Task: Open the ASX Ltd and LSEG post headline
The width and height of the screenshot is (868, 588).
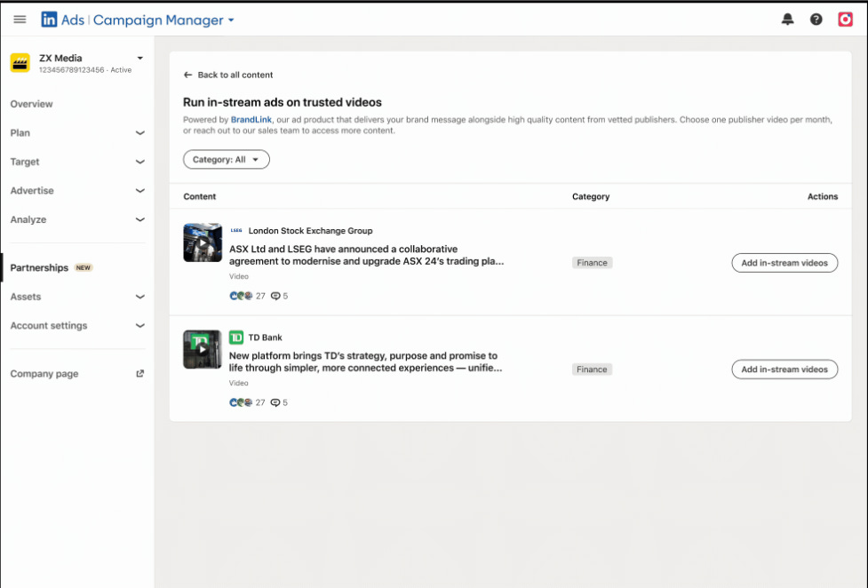Action: pyautogui.click(x=366, y=255)
